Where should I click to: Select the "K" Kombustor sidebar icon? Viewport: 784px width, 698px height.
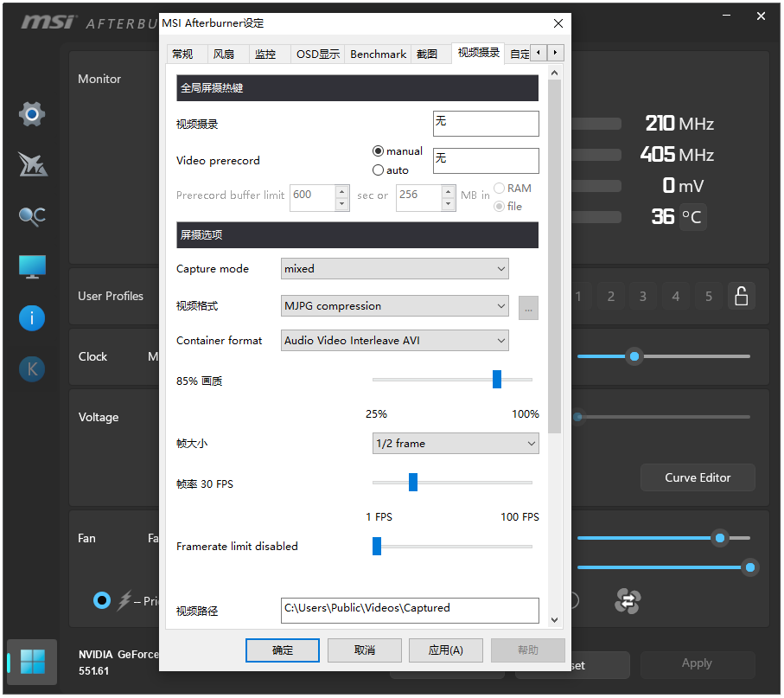31,368
